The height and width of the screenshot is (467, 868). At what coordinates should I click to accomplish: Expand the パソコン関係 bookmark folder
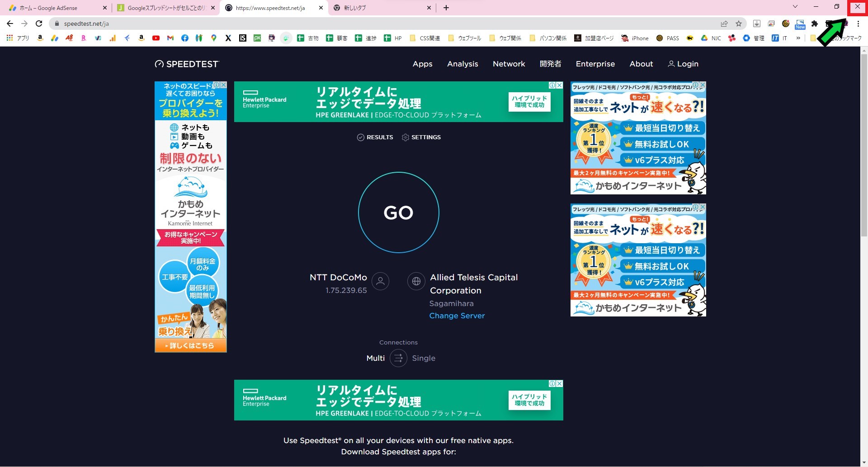point(547,38)
